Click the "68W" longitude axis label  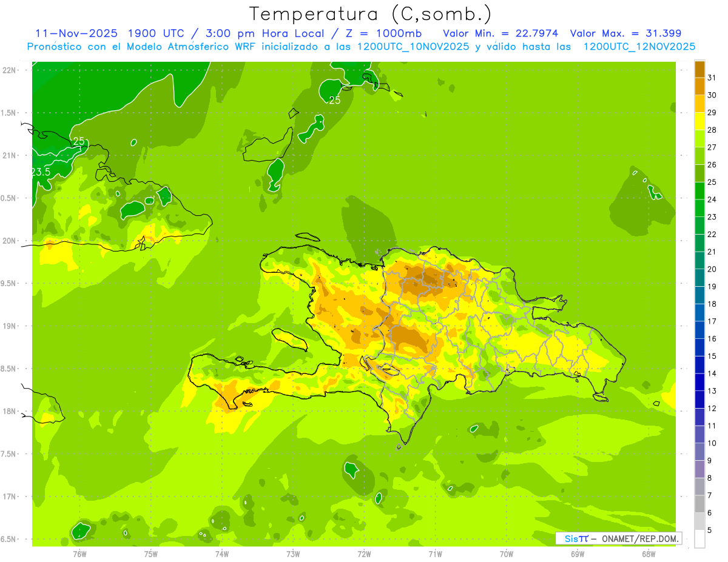649,554
